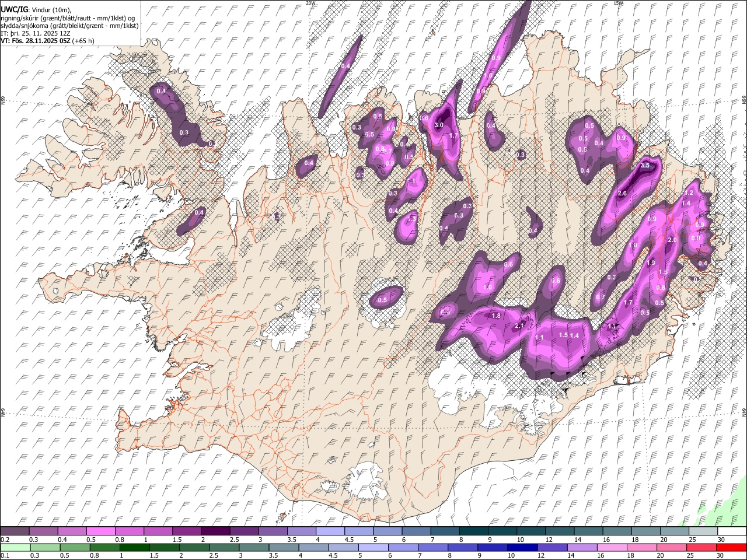
Task: Pick the bright red 30 rain scale swatch
Action: [x=731, y=547]
